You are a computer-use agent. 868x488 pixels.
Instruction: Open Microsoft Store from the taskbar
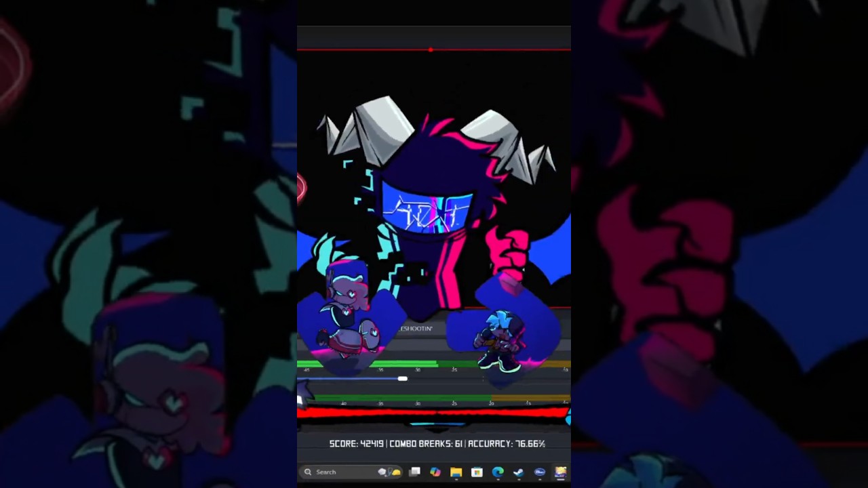coord(477,472)
